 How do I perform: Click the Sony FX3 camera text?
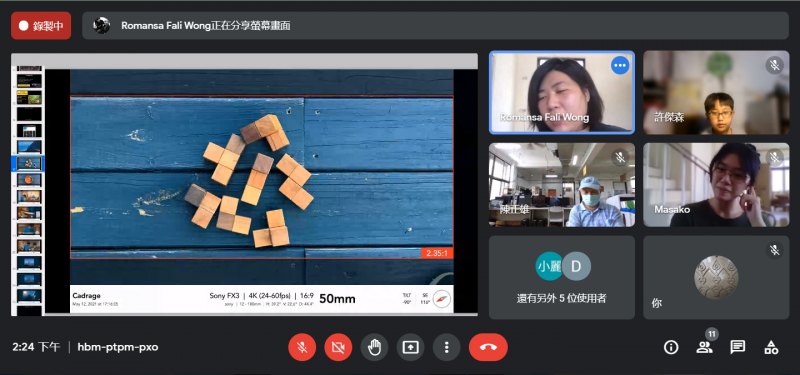pyautogui.click(x=224, y=295)
